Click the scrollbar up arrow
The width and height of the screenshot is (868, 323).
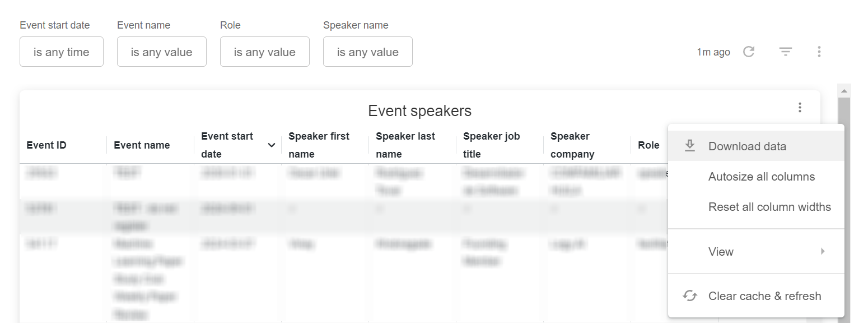coord(844,90)
